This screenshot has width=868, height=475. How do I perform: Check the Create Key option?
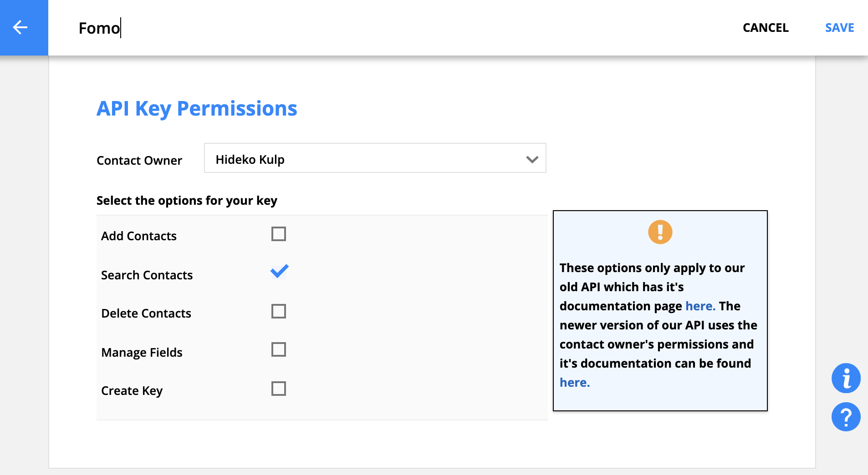[x=279, y=389]
